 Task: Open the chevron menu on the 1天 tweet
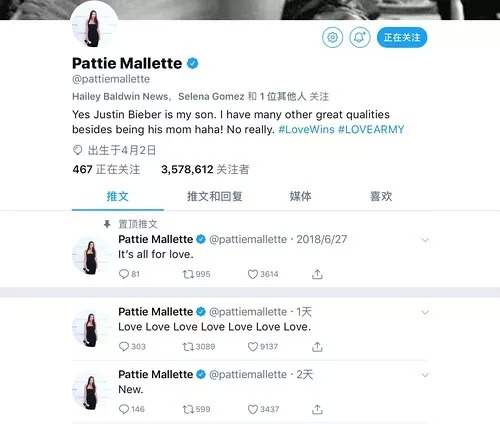point(425,312)
